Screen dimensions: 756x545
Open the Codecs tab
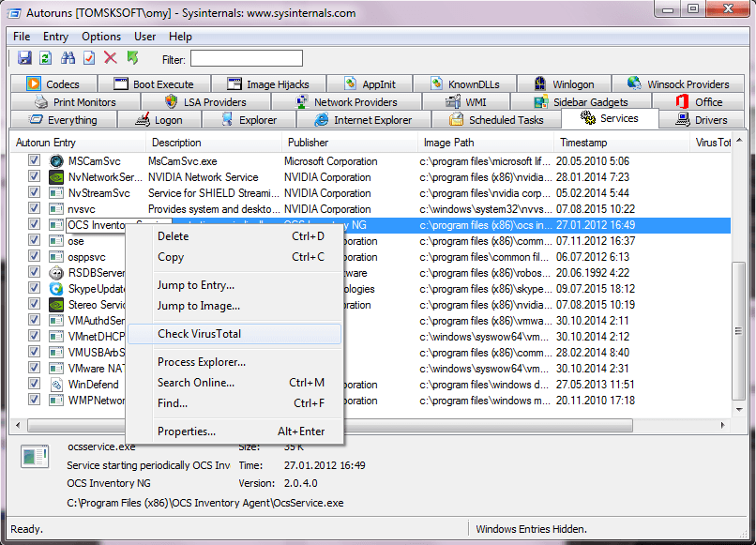pyautogui.click(x=53, y=83)
